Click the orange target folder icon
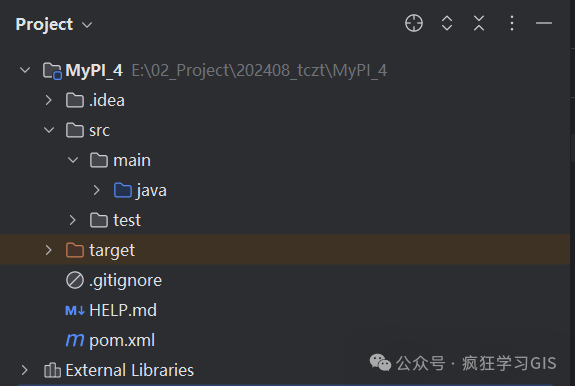The image size is (575, 386). 75,250
